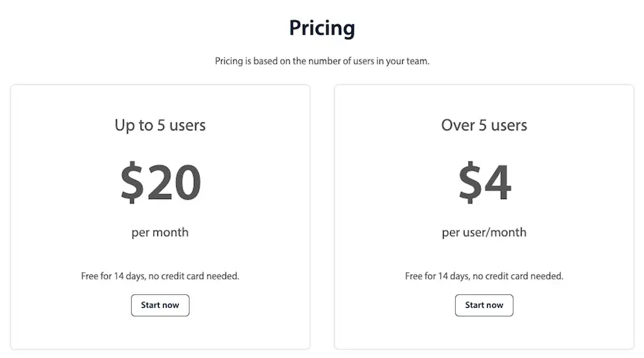Click the word "users" in the left plan title
The height and width of the screenshot is (358, 644).
[x=187, y=125]
